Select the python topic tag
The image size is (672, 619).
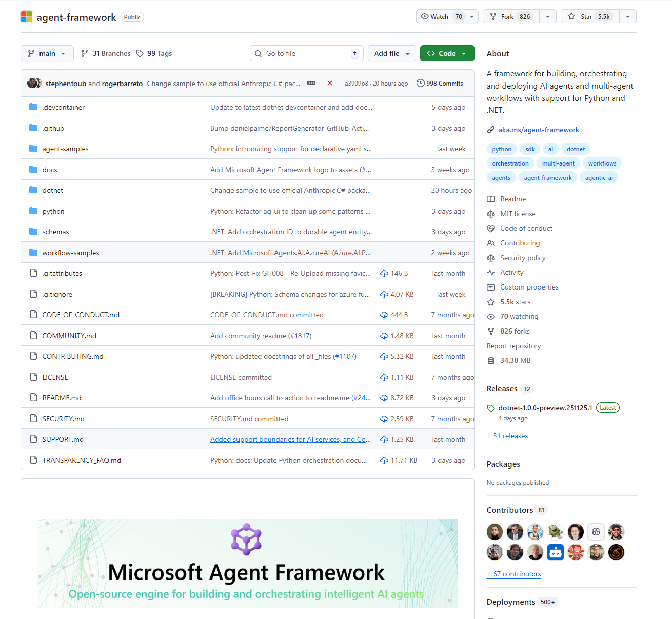(502, 149)
